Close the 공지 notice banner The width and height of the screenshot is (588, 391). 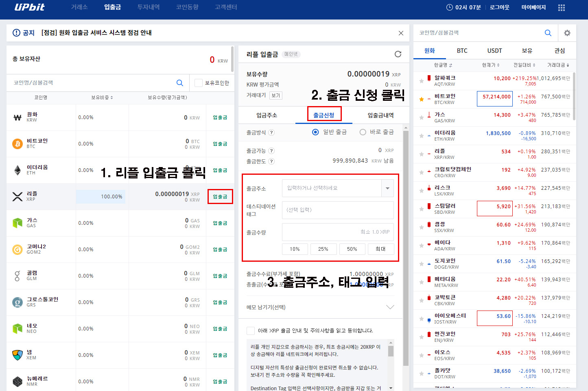tap(401, 33)
